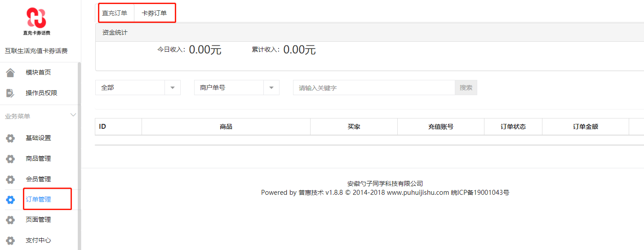This screenshot has width=644, height=250.
Task: Click the gear icon beside 商品管理
Action: pyautogui.click(x=10, y=159)
